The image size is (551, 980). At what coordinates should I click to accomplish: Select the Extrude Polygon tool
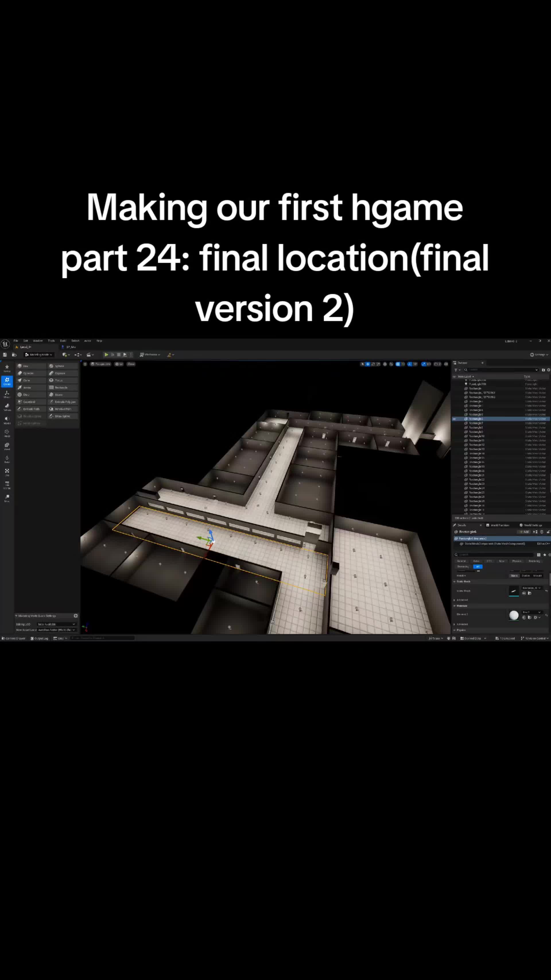click(63, 402)
